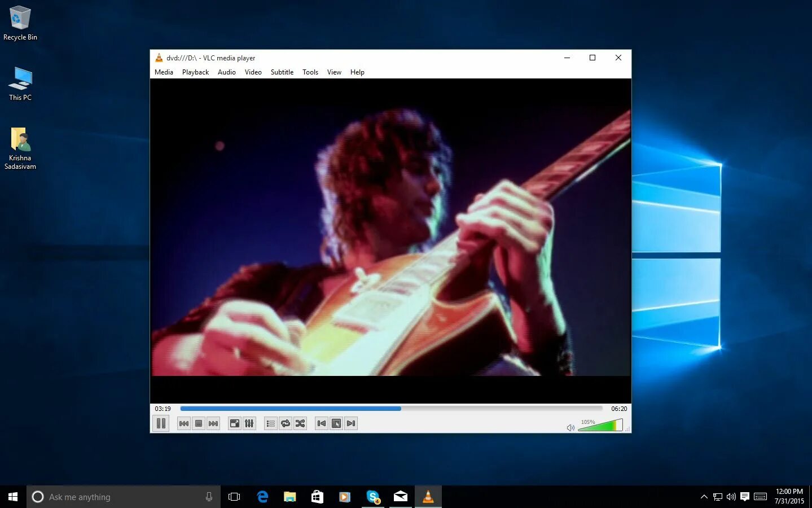Open the Mail app taskbar icon

[401, 497]
